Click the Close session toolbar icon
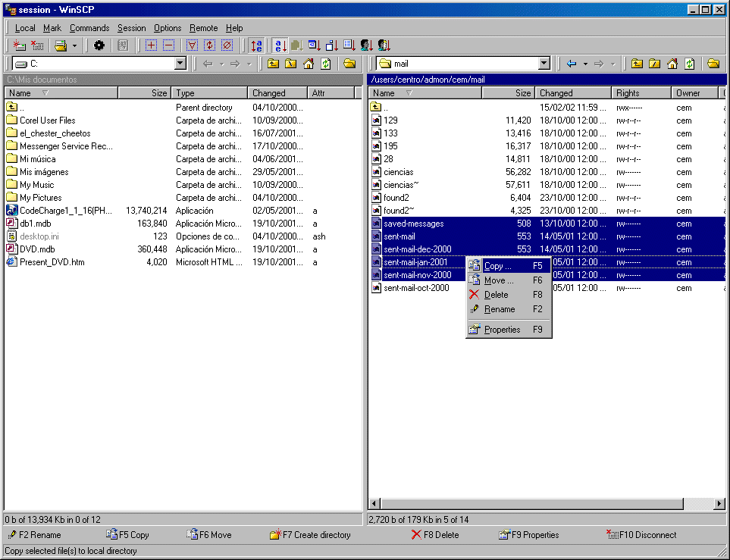Image resolution: width=730 pixels, height=560 pixels. click(x=37, y=45)
